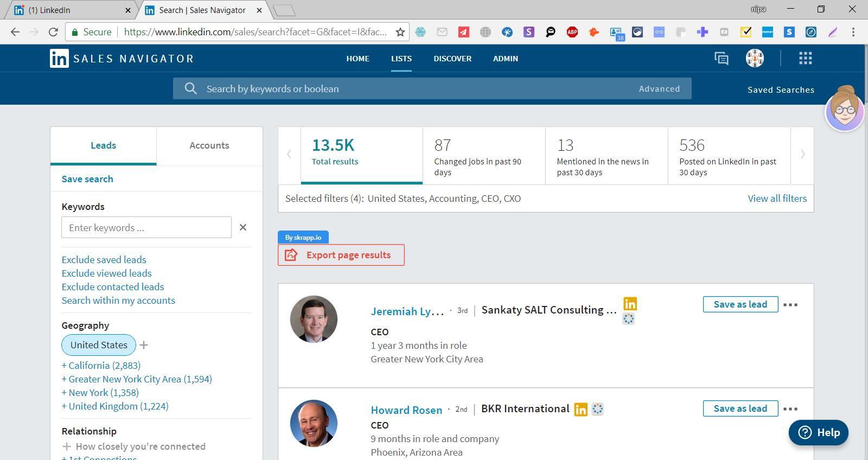Open the Help button
868x460 pixels.
(x=819, y=432)
